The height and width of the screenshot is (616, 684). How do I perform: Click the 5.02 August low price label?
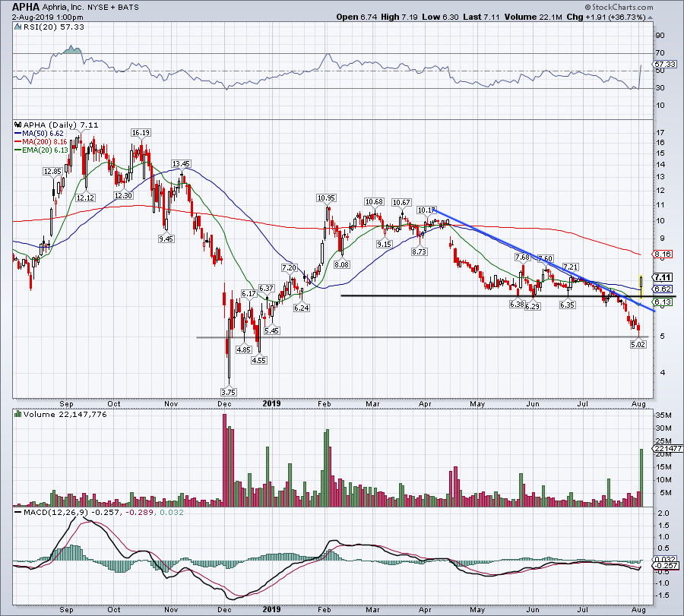tap(638, 344)
